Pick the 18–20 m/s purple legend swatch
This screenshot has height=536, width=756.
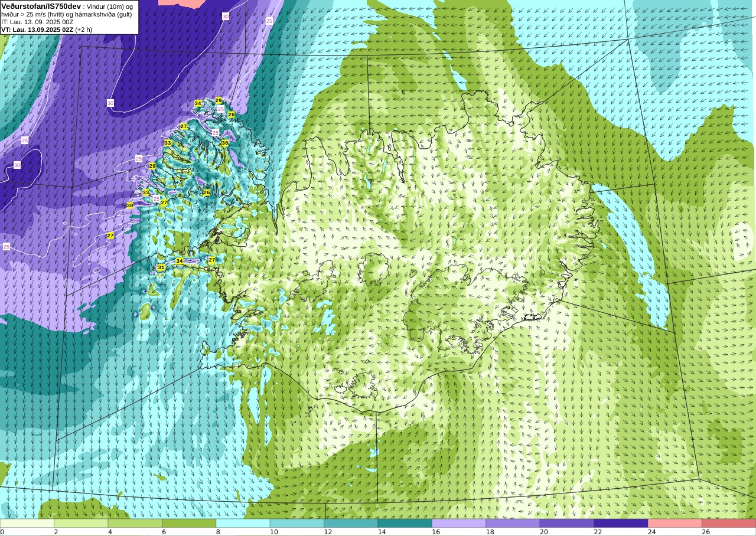[x=513, y=523]
